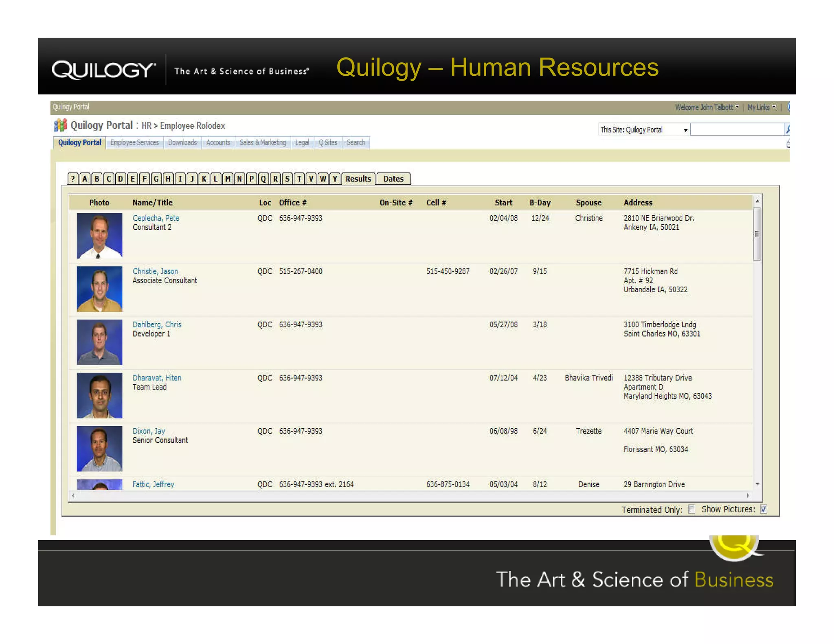Click into the site search text field
The height and width of the screenshot is (644, 834).
(x=737, y=130)
